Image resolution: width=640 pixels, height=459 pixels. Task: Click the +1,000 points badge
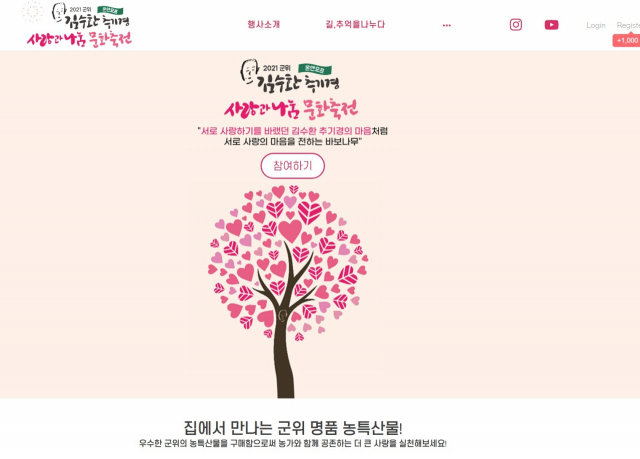(x=626, y=40)
